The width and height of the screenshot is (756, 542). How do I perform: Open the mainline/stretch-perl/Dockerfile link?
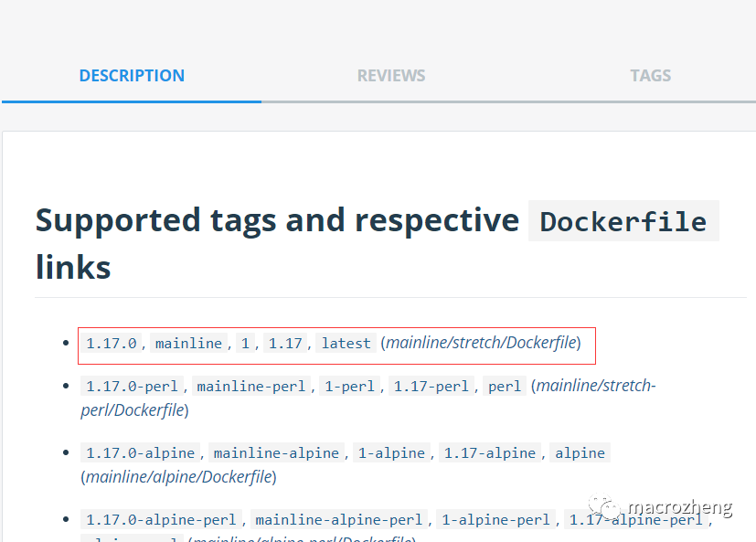(595, 386)
